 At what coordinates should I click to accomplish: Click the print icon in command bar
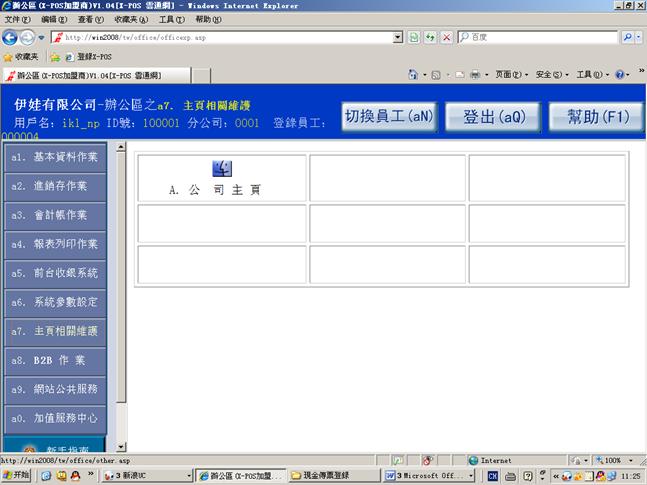[x=474, y=75]
